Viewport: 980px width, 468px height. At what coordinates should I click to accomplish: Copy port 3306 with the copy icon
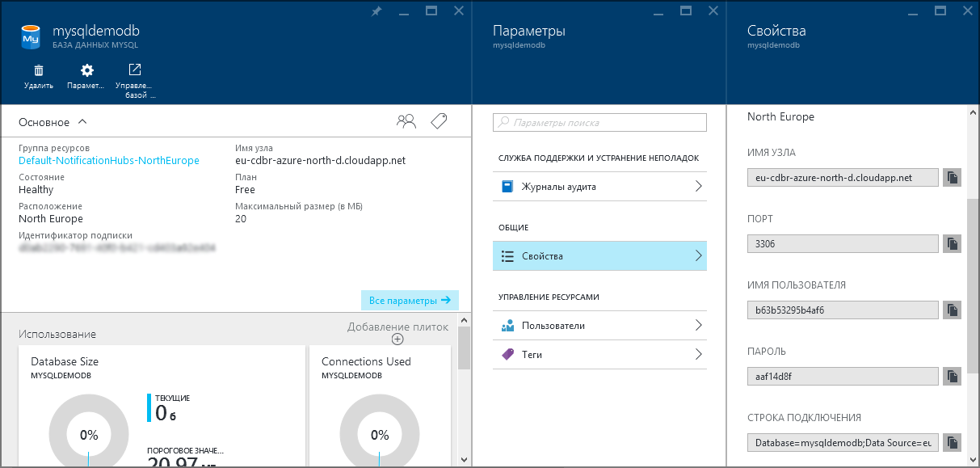pos(952,243)
